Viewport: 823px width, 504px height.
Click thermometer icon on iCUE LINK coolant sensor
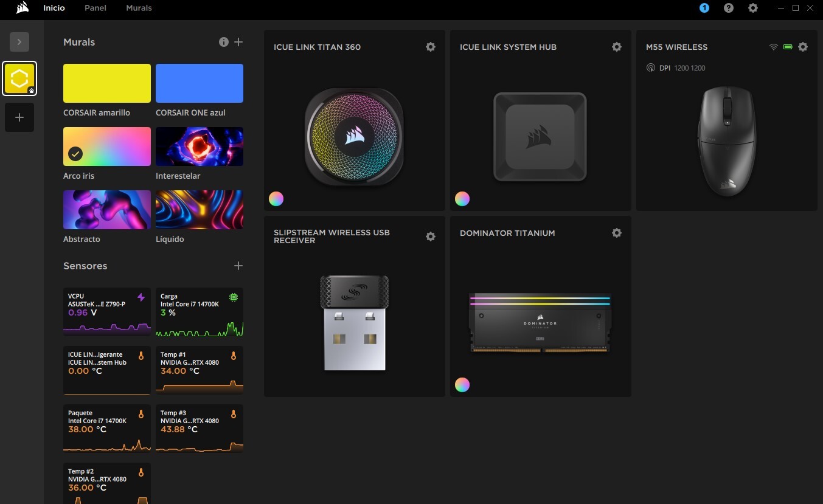141,356
